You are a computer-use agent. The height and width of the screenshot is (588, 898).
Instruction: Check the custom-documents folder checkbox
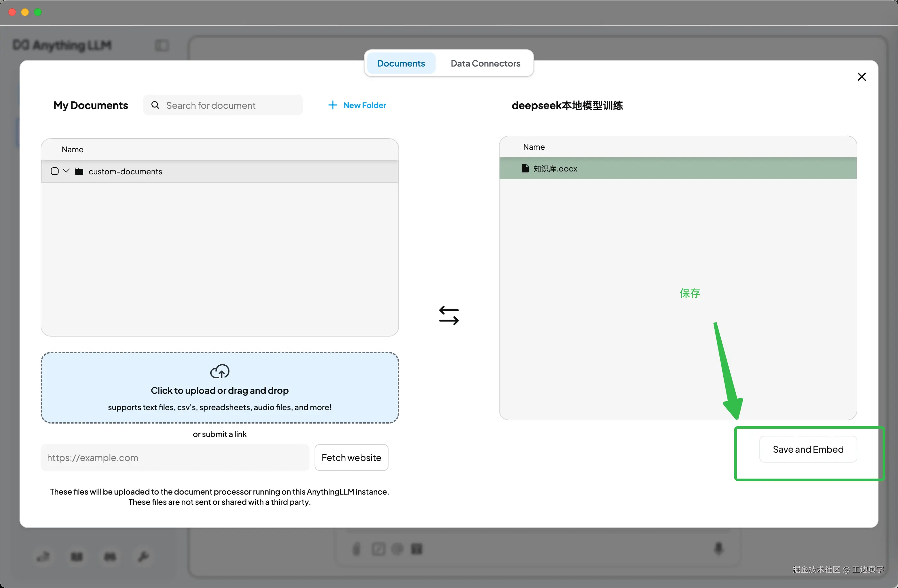coord(55,171)
